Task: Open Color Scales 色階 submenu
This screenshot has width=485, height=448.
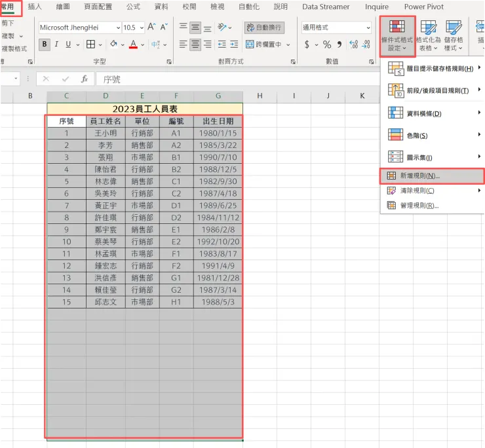Action: click(433, 135)
